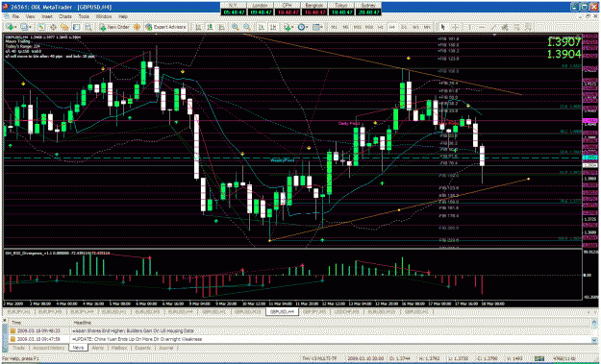Switch to the Experts tab
The width and height of the screenshot is (601, 364).
point(141,348)
